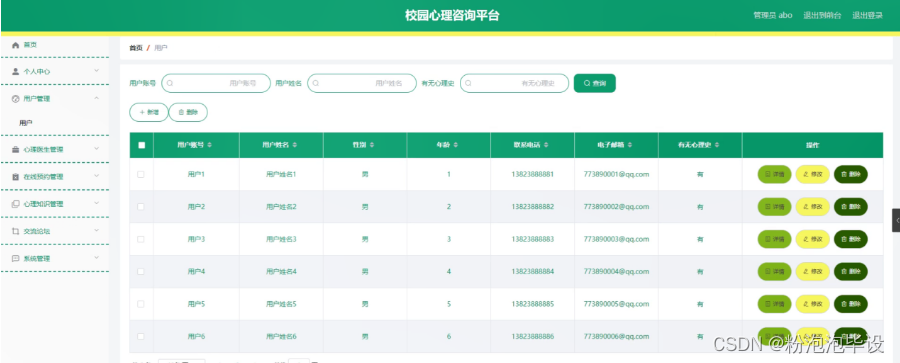This screenshot has height=363, width=900.
Task: Sort table by 年龄 column arrows
Action: [455, 145]
